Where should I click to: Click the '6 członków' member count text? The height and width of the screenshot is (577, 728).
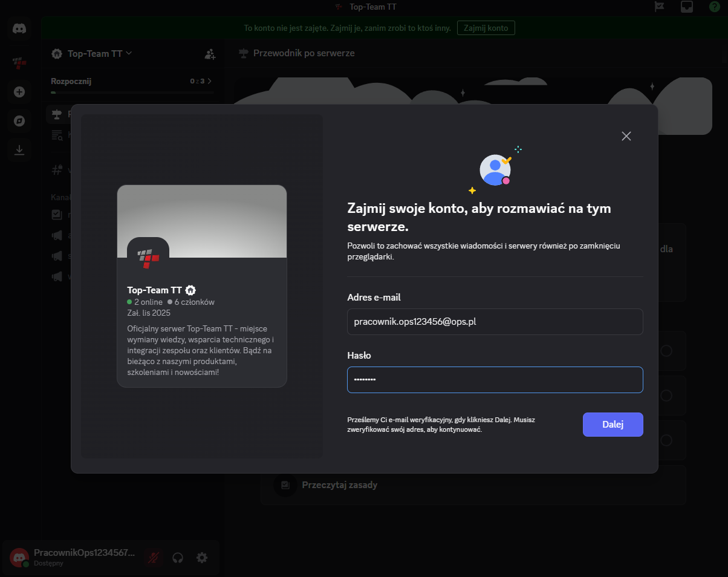(194, 302)
